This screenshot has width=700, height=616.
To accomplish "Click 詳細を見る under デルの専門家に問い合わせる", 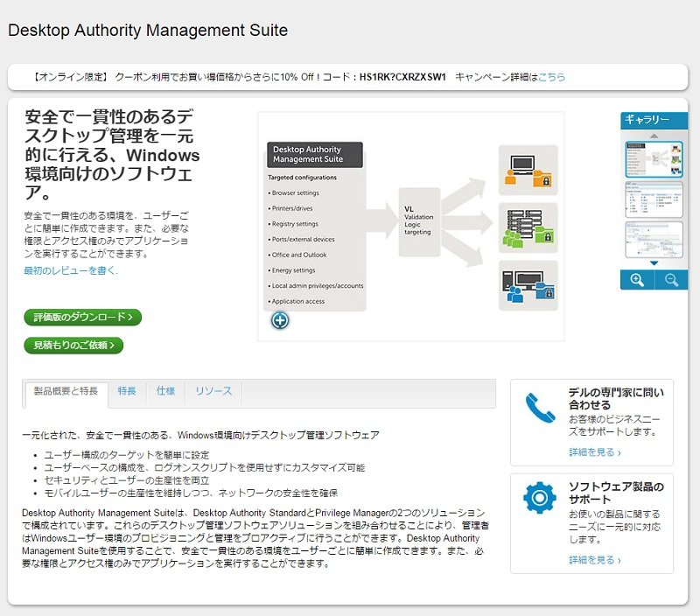I will click(595, 452).
